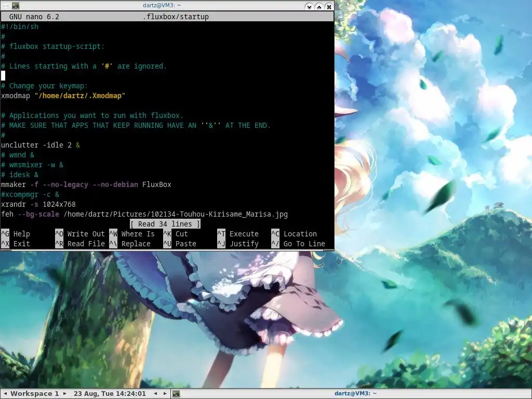The height and width of the screenshot is (399, 532).
Task: Click the ^W Where Is shortcut
Action: pyautogui.click(x=132, y=234)
